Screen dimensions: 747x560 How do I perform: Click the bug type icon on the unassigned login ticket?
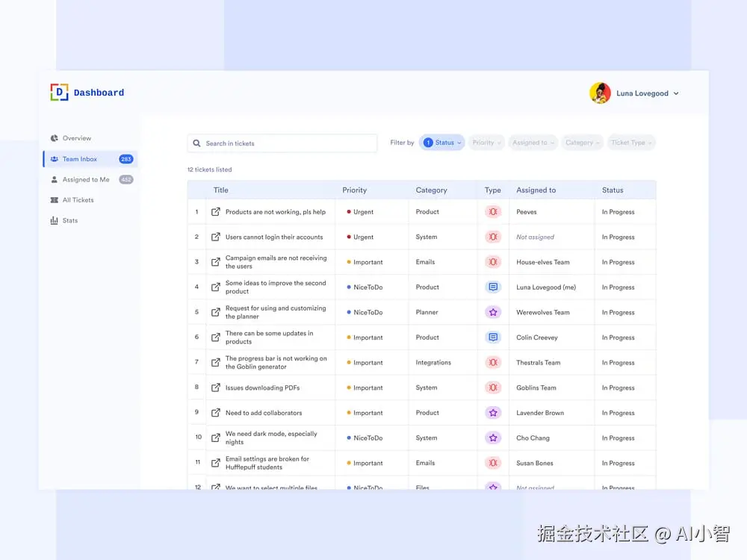click(493, 237)
